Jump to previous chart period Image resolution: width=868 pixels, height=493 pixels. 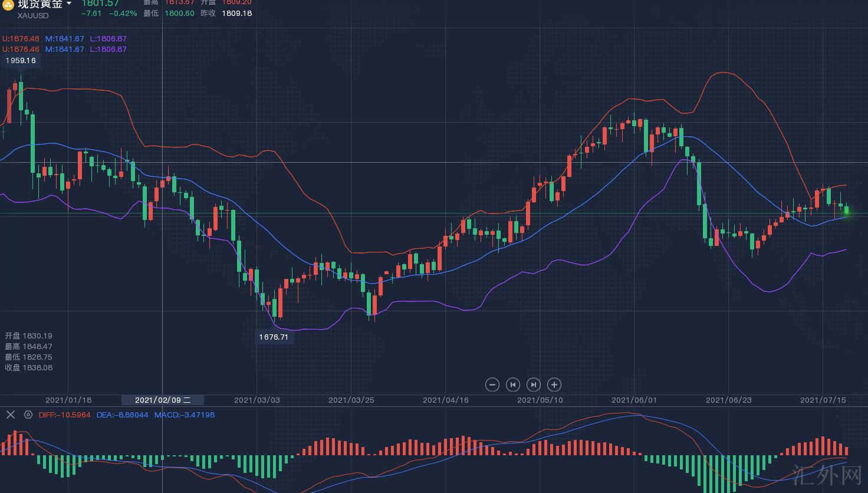point(512,384)
